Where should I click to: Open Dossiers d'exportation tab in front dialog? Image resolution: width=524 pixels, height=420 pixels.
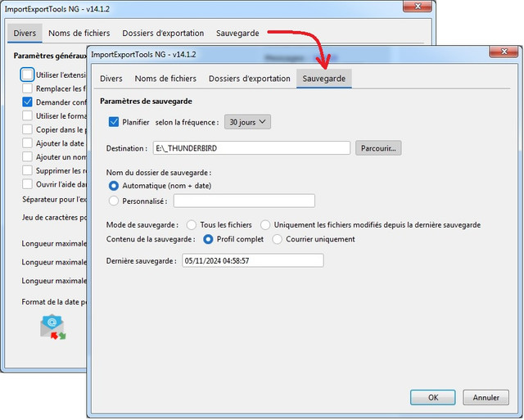click(x=249, y=79)
